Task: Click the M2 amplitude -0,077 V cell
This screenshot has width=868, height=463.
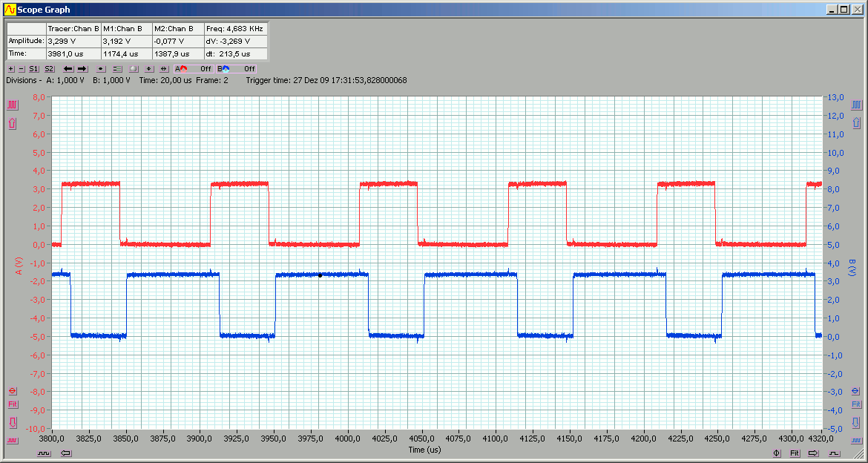Action: click(178, 41)
